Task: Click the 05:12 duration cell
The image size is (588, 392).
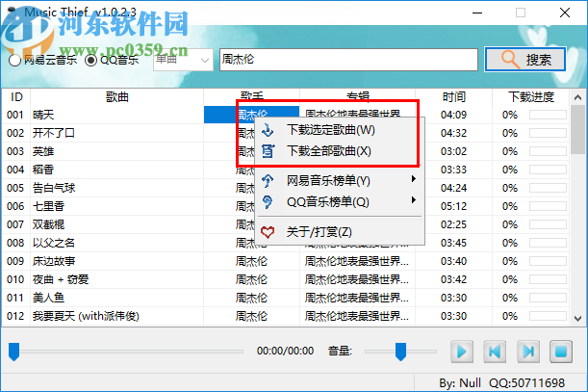Action: pyautogui.click(x=453, y=206)
